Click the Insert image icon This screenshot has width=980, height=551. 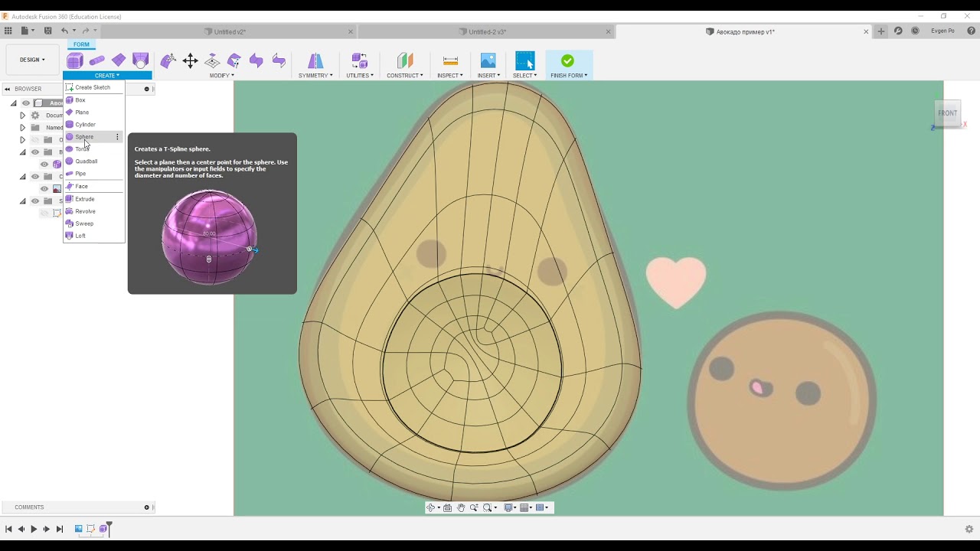pyautogui.click(x=488, y=60)
